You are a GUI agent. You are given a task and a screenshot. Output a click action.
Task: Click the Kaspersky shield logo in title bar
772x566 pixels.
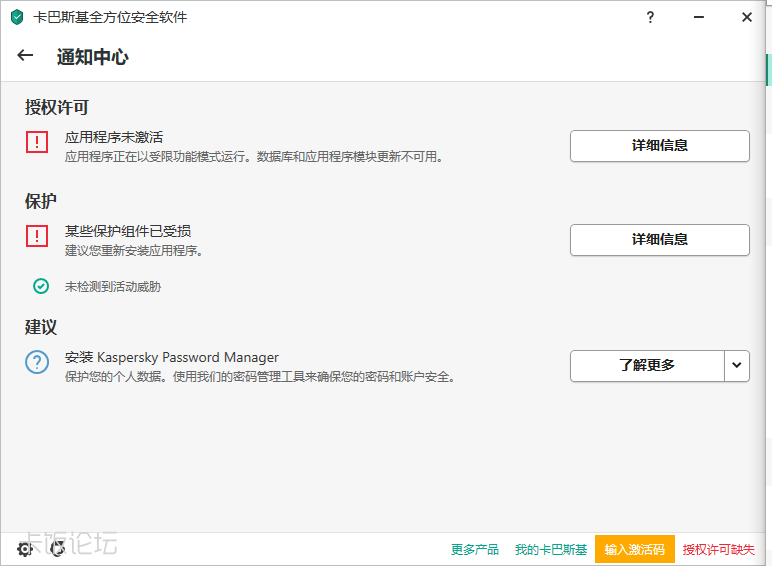coord(17,17)
